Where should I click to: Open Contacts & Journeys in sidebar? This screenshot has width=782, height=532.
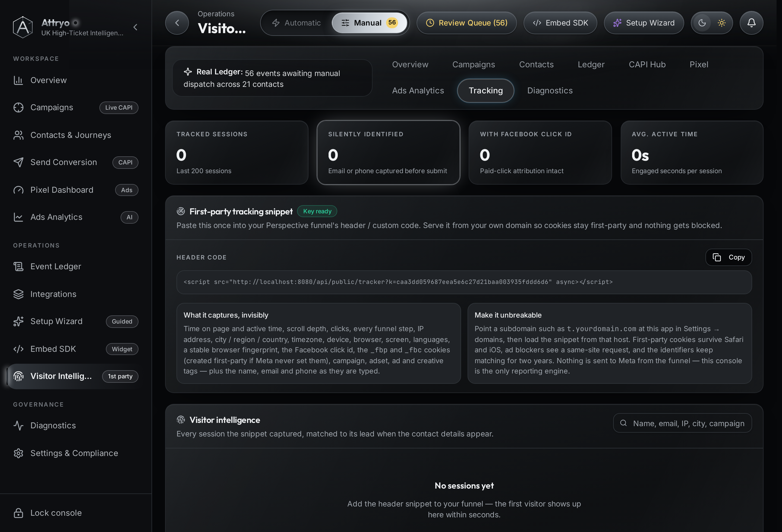[76, 135]
